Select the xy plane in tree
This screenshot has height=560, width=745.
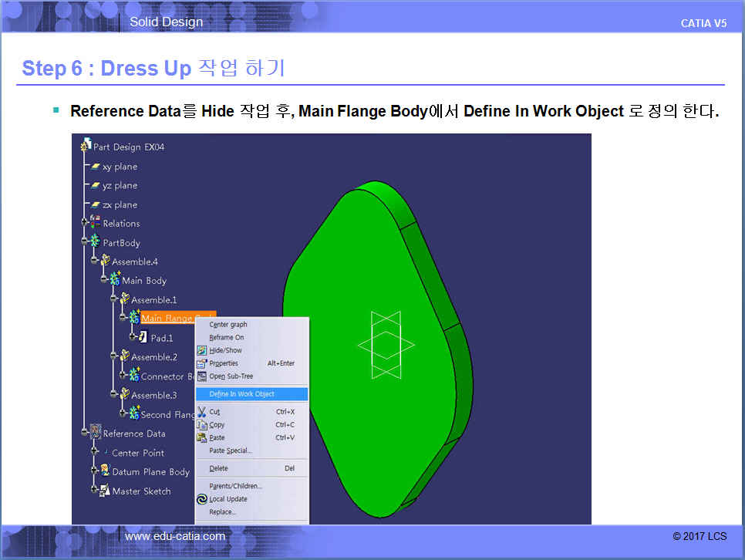click(x=119, y=167)
